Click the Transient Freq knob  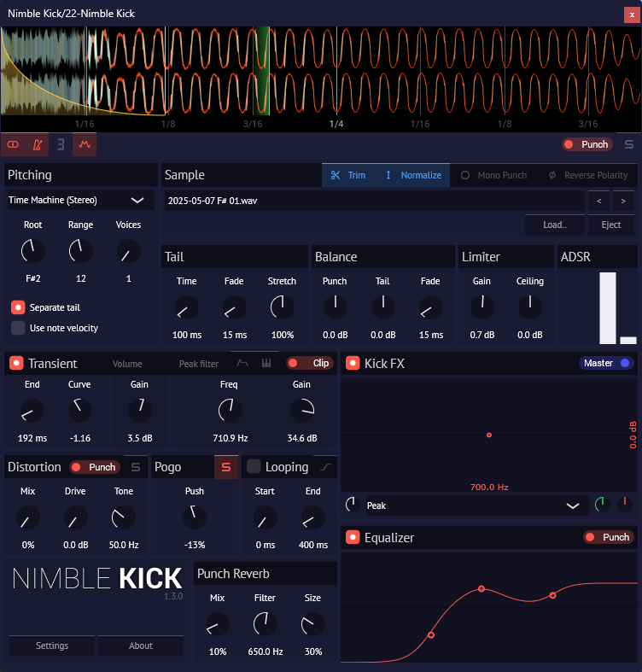[x=231, y=411]
